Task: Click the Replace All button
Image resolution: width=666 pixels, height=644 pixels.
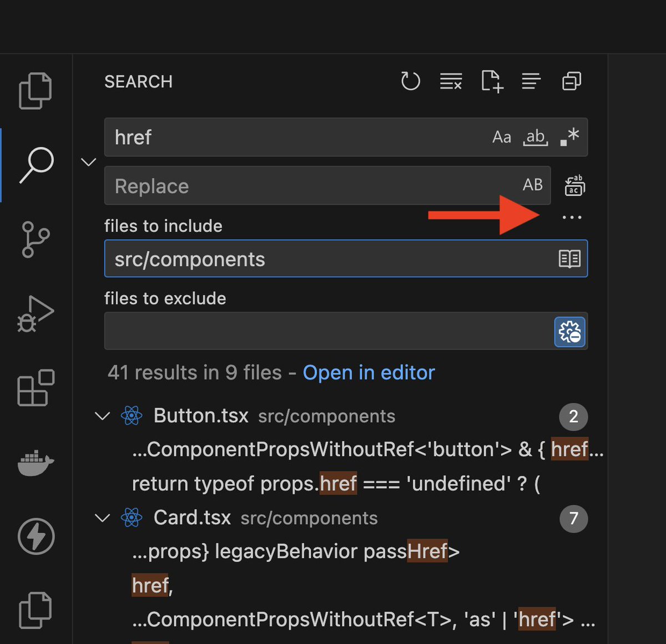Action: tap(574, 186)
